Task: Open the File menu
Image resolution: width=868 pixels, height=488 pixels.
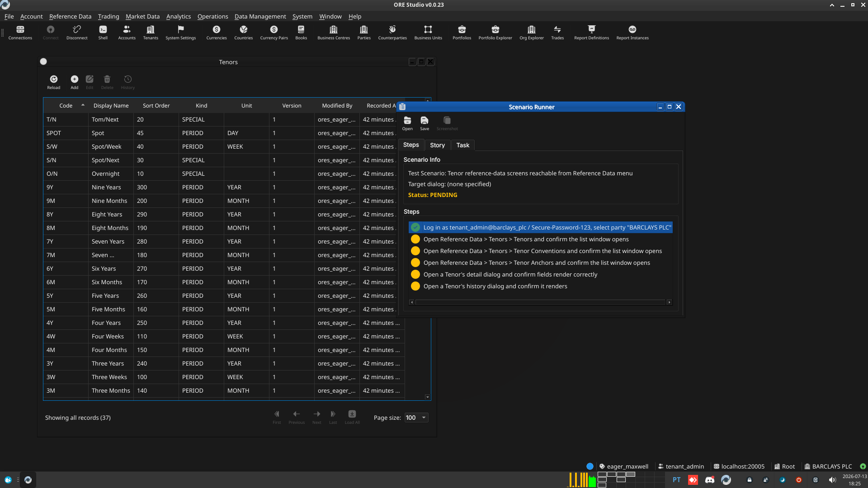Action: click(9, 16)
